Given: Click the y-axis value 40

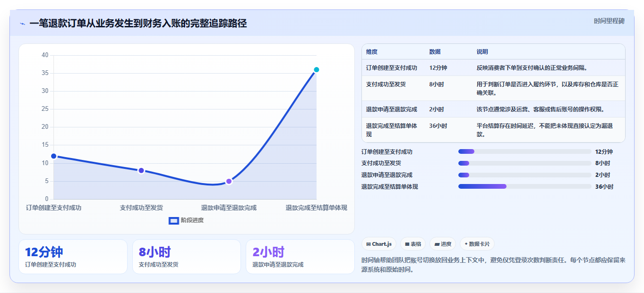Looking at the screenshot, I should 45,55.
